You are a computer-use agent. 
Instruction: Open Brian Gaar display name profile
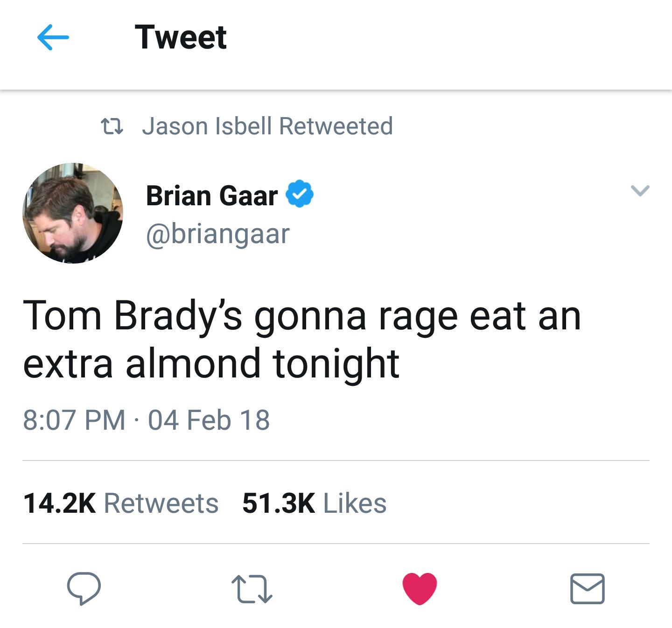click(x=211, y=195)
